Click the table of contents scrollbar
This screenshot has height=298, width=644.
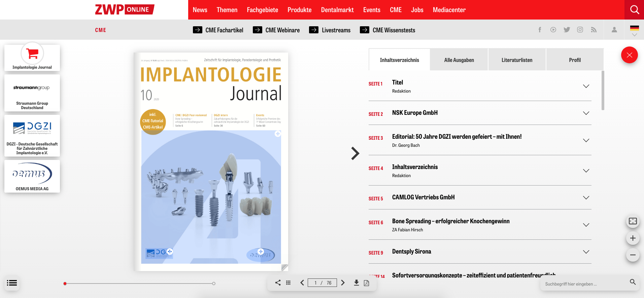tap(603, 90)
